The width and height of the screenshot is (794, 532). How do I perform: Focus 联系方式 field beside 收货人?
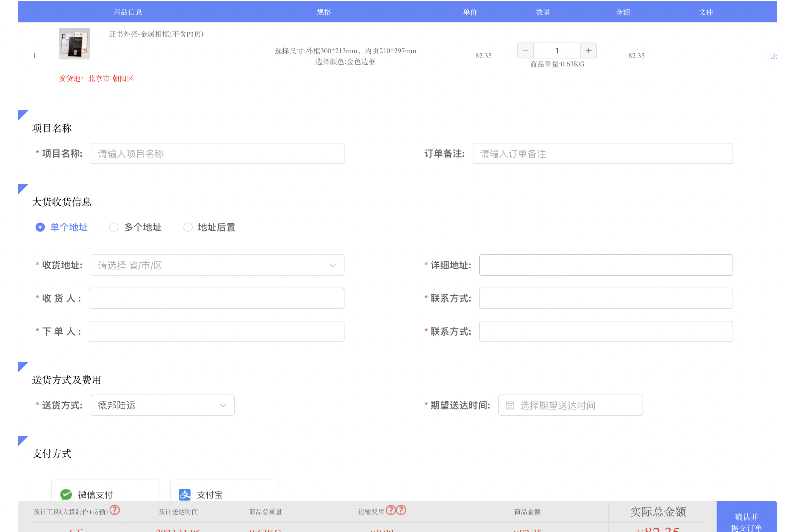pyautogui.click(x=606, y=298)
